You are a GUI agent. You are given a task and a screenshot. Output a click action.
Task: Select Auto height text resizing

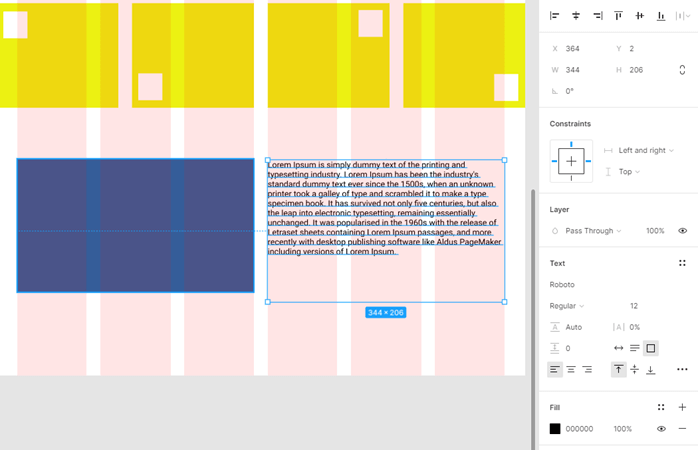click(635, 348)
